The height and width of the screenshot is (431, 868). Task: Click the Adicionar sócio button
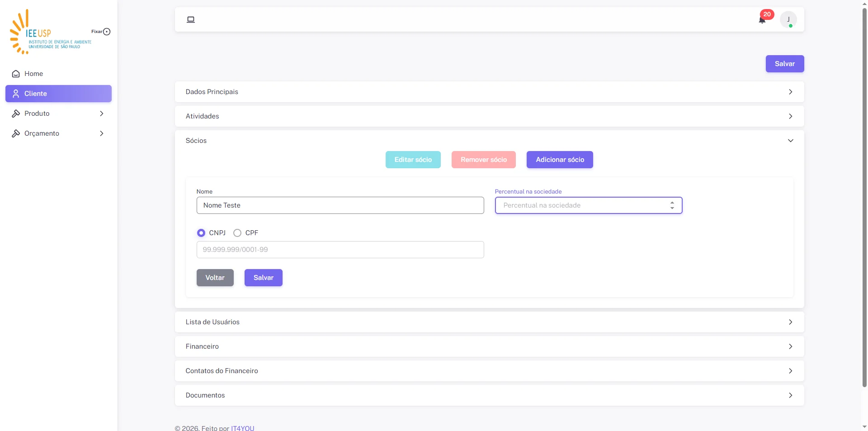coord(560,160)
